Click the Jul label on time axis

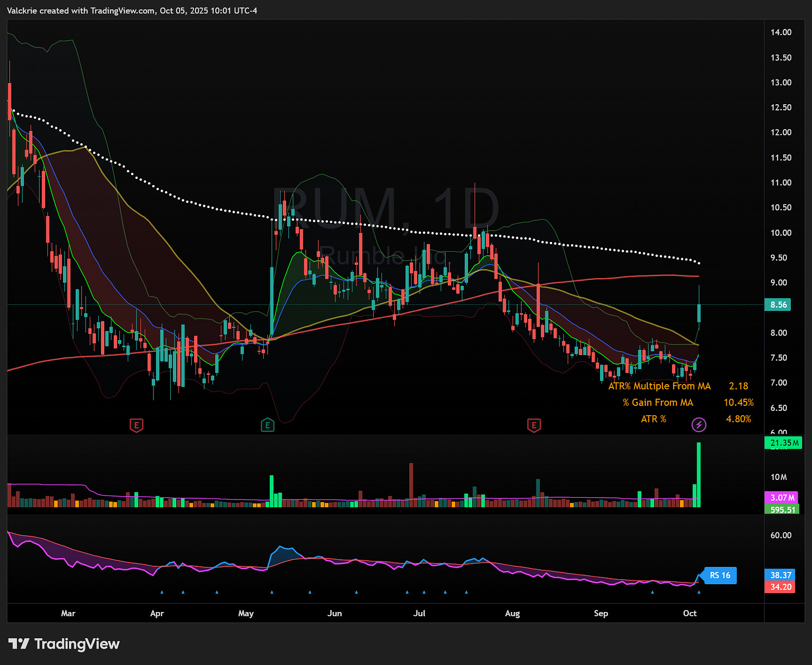(419, 613)
